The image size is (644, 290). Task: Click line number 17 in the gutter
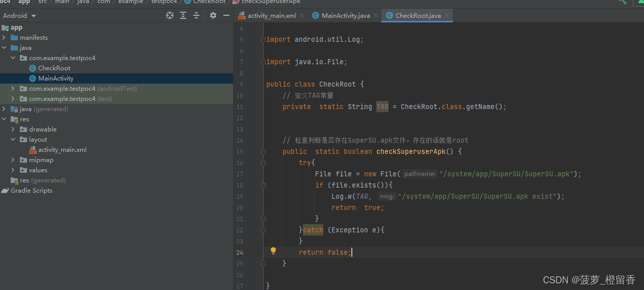point(240,174)
